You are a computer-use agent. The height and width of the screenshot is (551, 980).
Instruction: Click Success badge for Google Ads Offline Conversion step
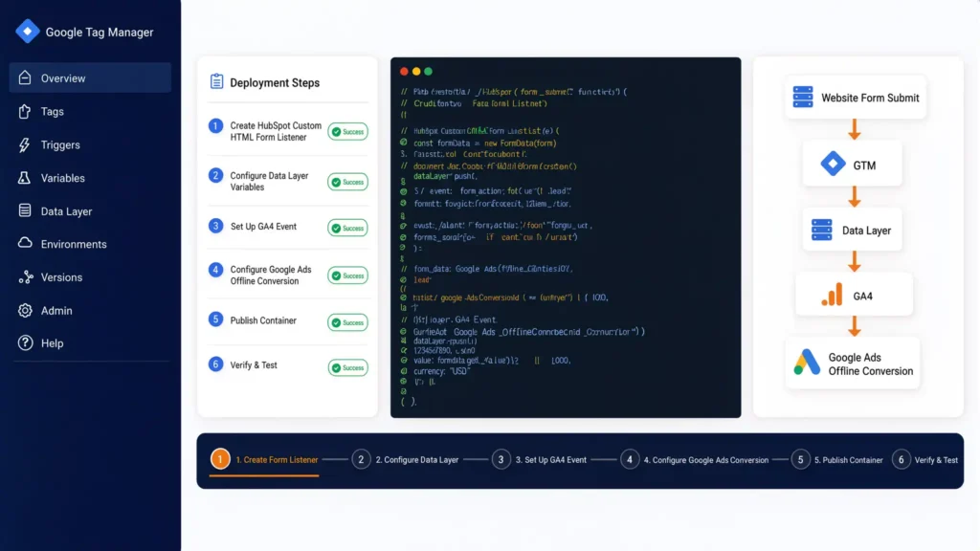[347, 275]
